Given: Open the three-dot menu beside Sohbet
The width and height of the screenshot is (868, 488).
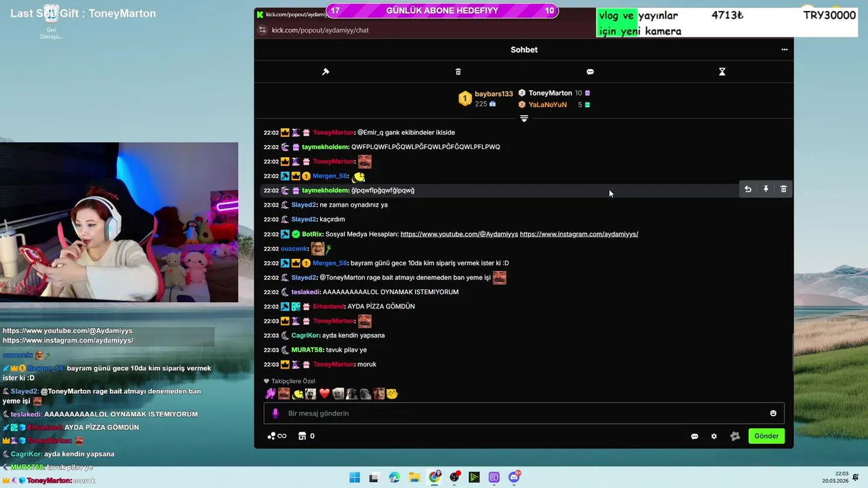Looking at the screenshot, I should [x=785, y=49].
